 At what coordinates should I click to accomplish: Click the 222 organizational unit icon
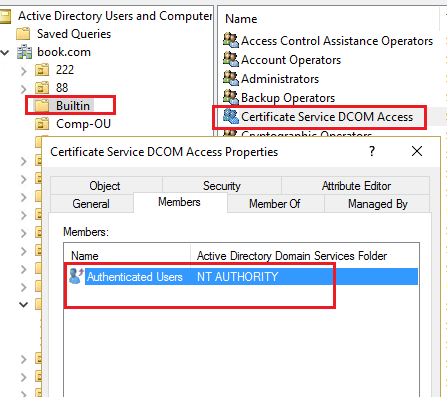[x=42, y=70]
